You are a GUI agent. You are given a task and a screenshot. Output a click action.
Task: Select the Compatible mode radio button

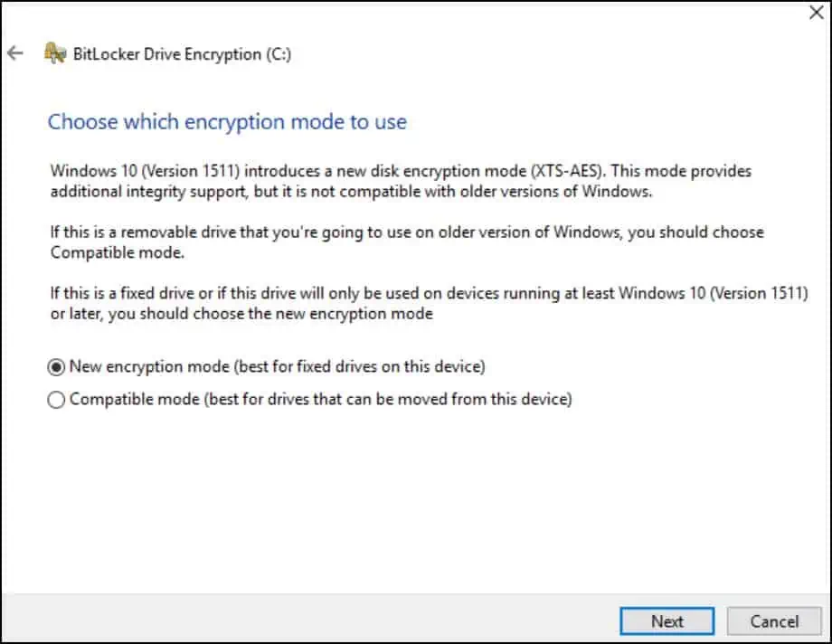[56, 399]
